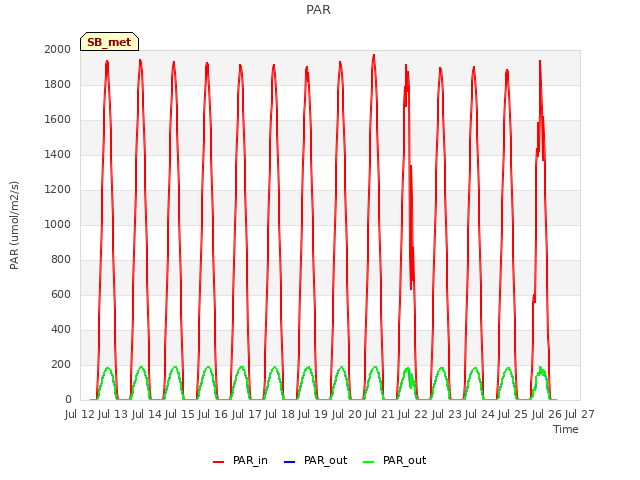
Task: Click the red PAR_in legend swatch
Action: click(x=218, y=462)
